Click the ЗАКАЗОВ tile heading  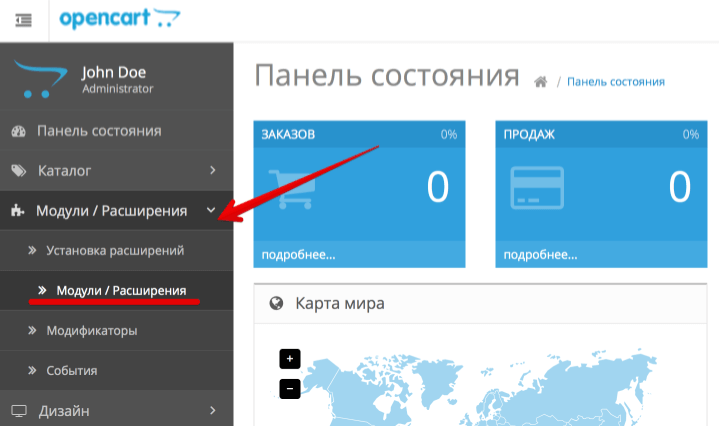288,134
